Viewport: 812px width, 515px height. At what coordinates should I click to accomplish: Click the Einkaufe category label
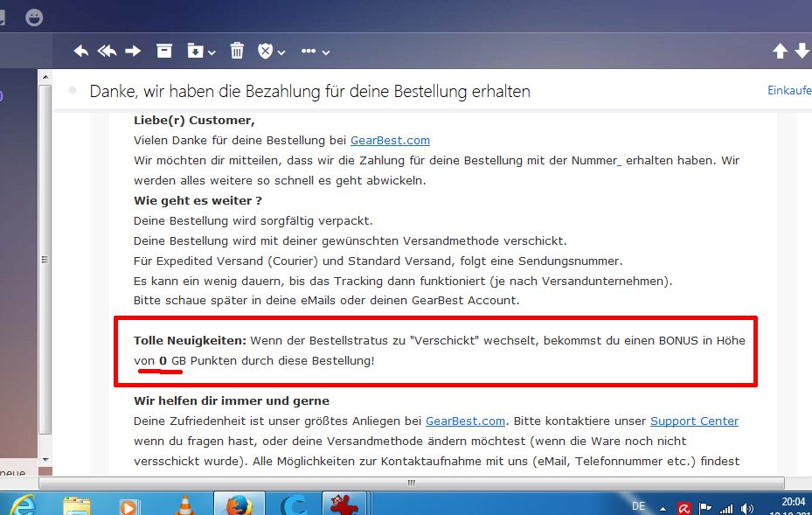(789, 91)
